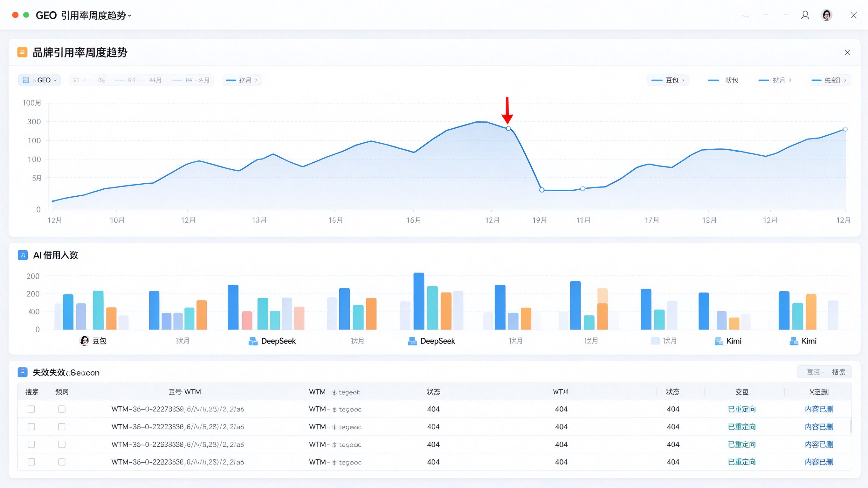Screen dimensions: 868x488
Task: Click second DeepSeek icon under bar chart
Action: [412, 341]
